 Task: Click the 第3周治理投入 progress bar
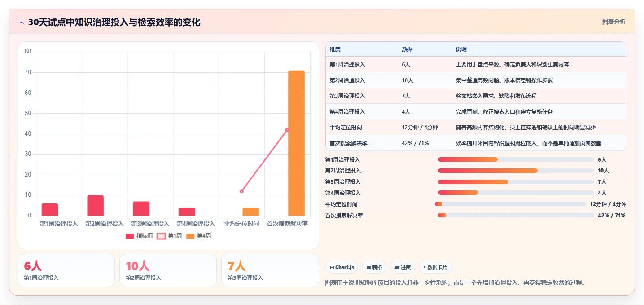(516, 182)
